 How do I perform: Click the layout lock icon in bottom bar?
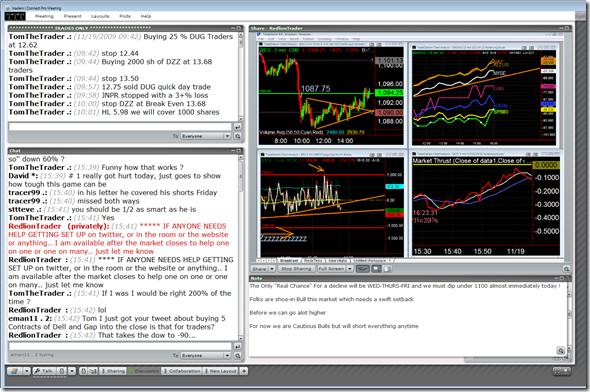coord(84,371)
